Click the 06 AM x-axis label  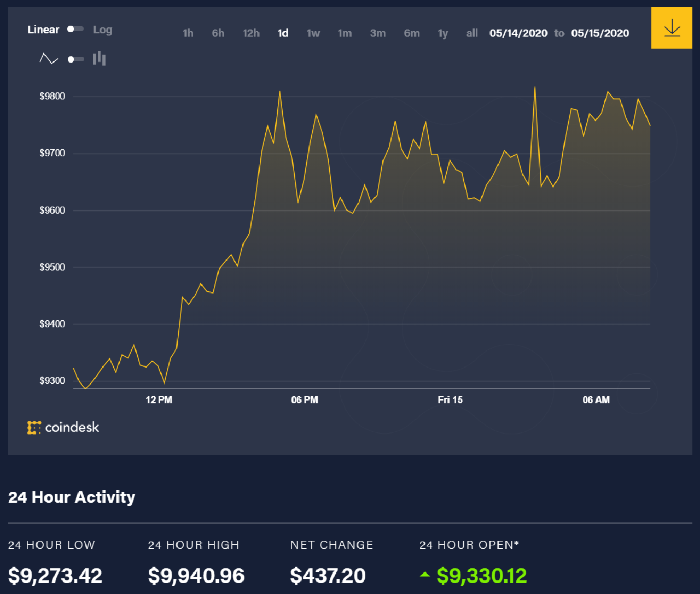596,400
